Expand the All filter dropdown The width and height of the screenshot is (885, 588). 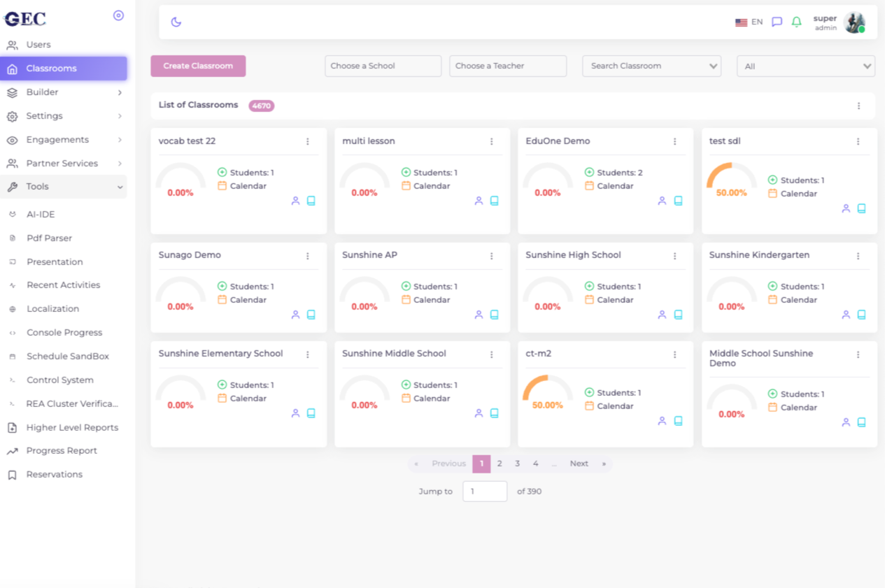tap(806, 66)
